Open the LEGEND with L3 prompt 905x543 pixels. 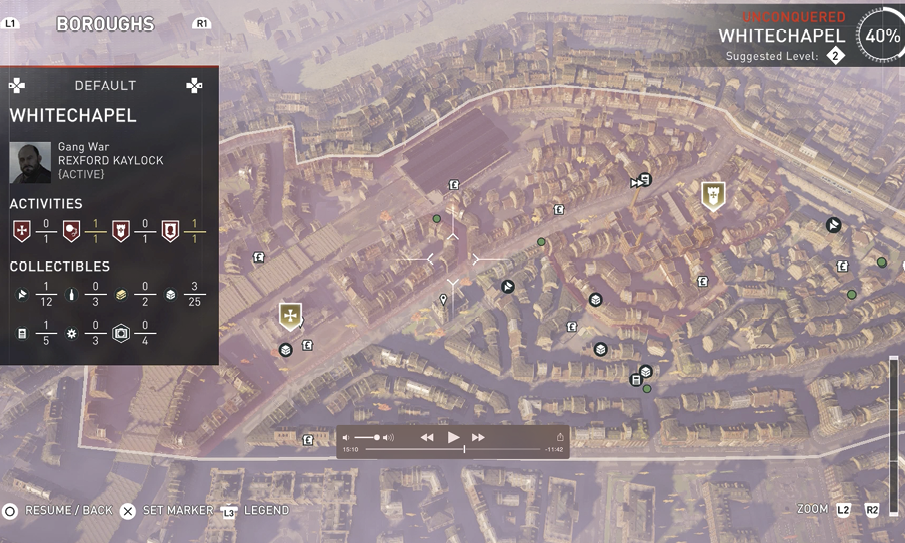pos(255,511)
